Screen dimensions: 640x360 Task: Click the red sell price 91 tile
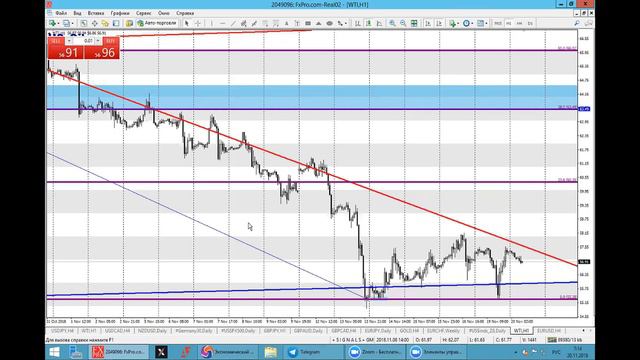(x=66, y=52)
